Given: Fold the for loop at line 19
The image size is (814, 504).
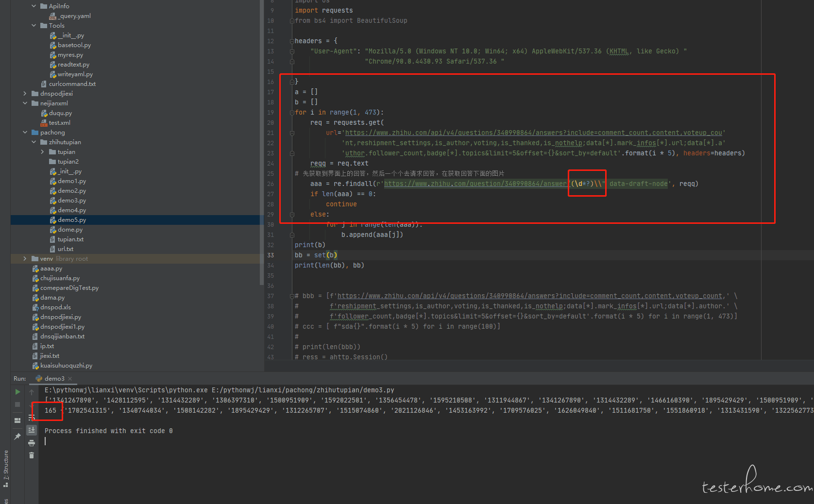Looking at the screenshot, I should (292, 113).
